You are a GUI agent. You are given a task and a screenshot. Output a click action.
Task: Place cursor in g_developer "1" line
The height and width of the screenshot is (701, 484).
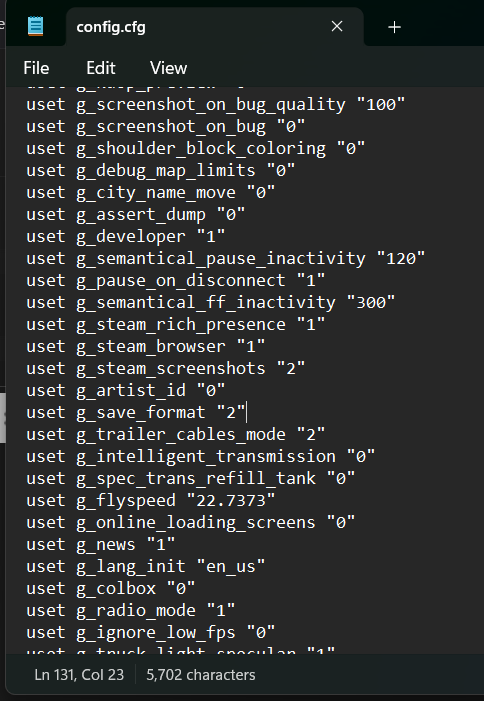(x=126, y=236)
